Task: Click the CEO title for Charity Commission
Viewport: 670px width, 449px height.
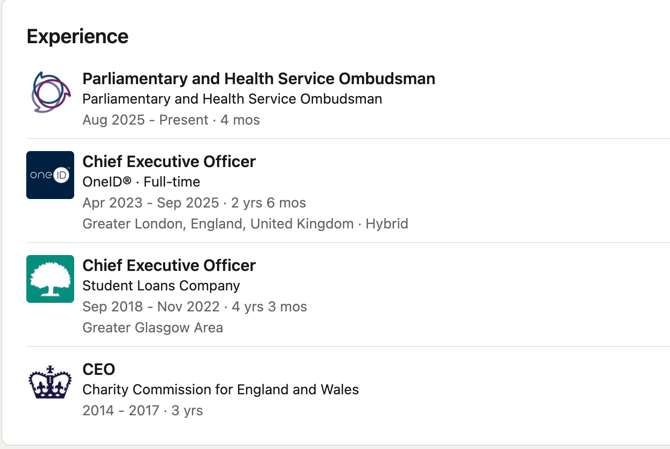Action: [x=99, y=369]
